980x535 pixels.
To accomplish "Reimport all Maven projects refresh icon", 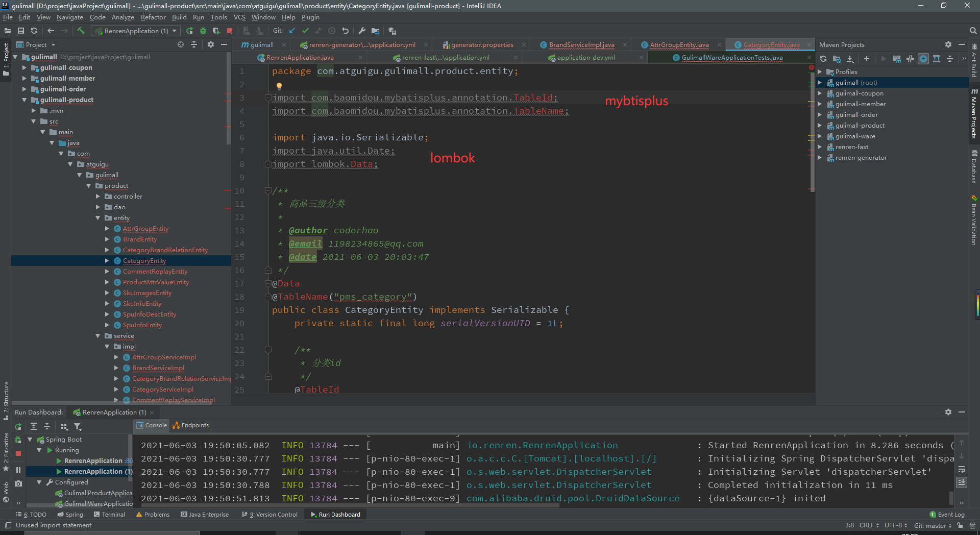I will (x=823, y=59).
